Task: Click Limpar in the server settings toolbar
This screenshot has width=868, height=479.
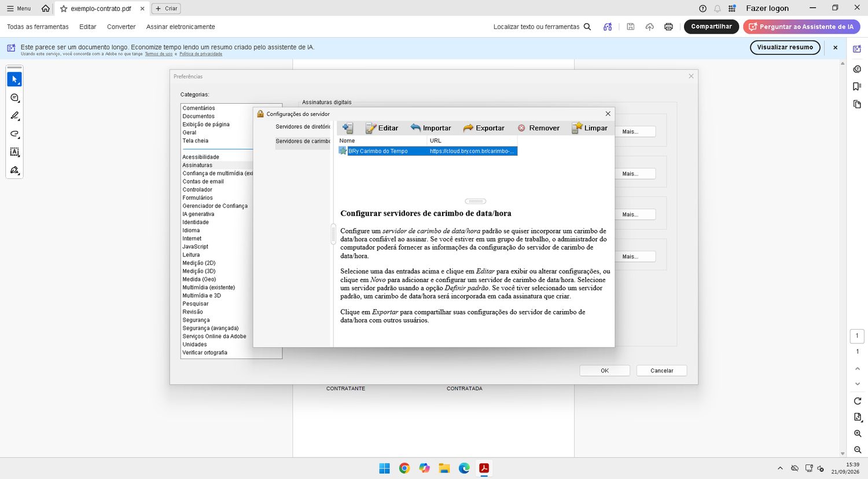Action: [590, 128]
